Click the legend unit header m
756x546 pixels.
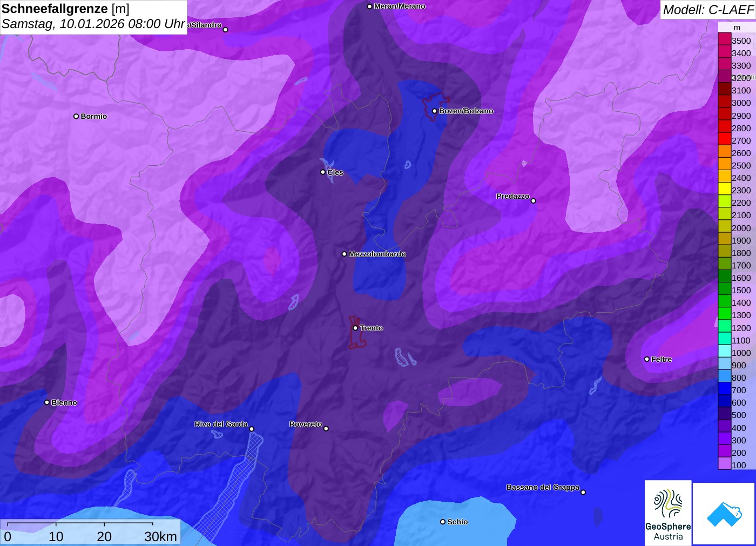pyautogui.click(x=737, y=28)
